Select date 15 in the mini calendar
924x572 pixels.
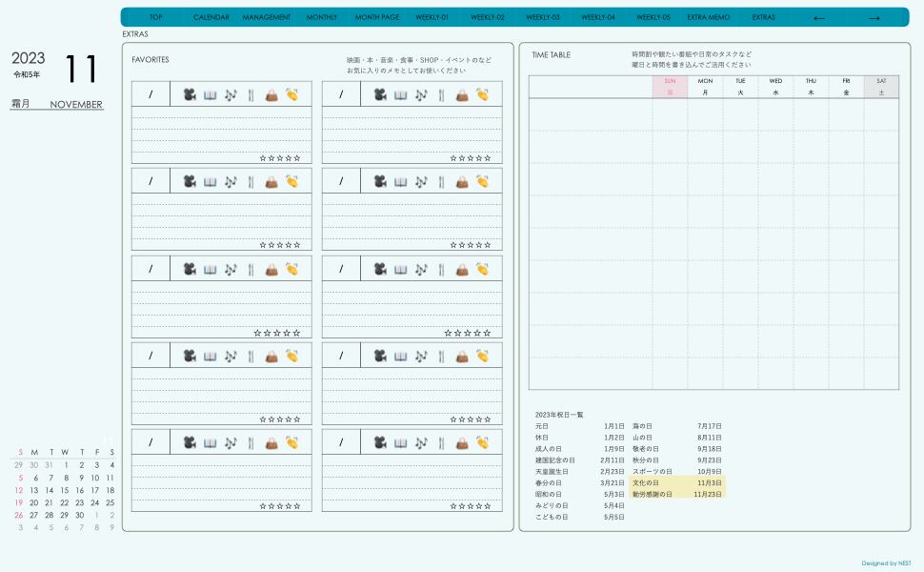click(65, 490)
